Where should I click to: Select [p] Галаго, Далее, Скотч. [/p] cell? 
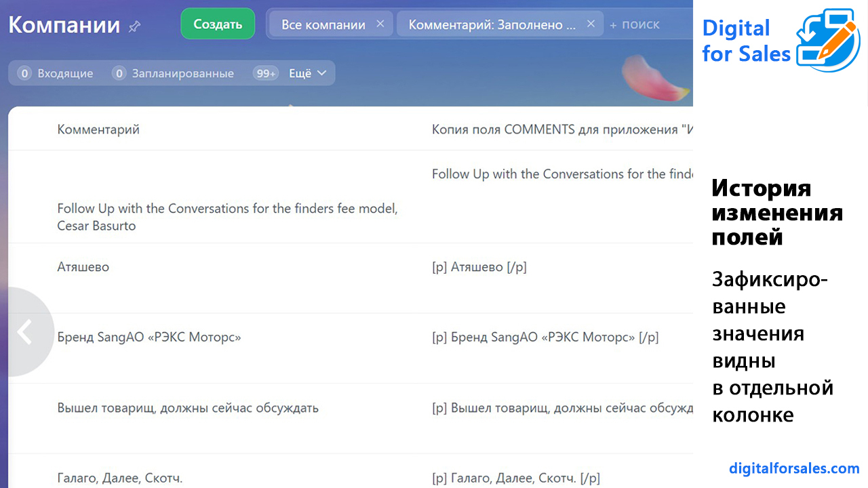coord(516,478)
